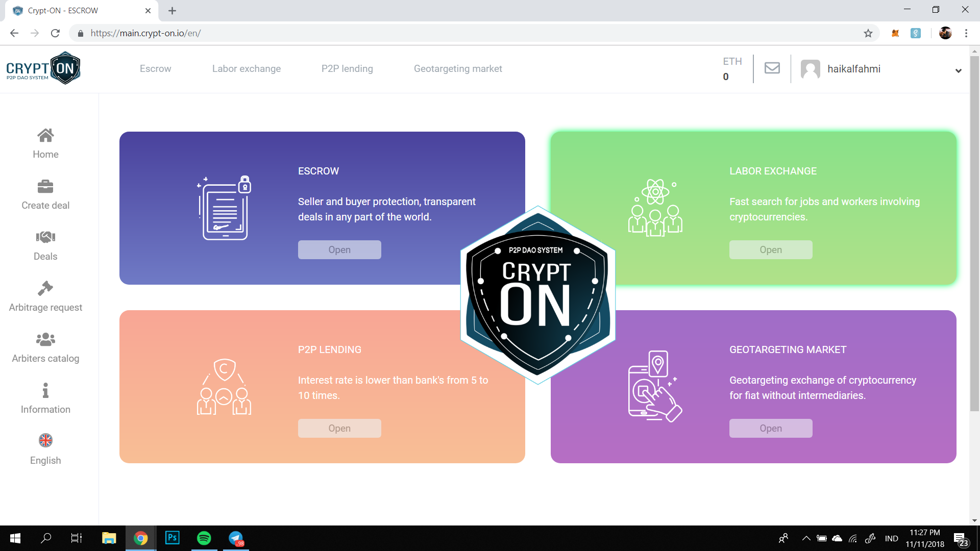Click the Geotargeting phone map icon
Image resolution: width=980 pixels, height=551 pixels.
coord(655,386)
